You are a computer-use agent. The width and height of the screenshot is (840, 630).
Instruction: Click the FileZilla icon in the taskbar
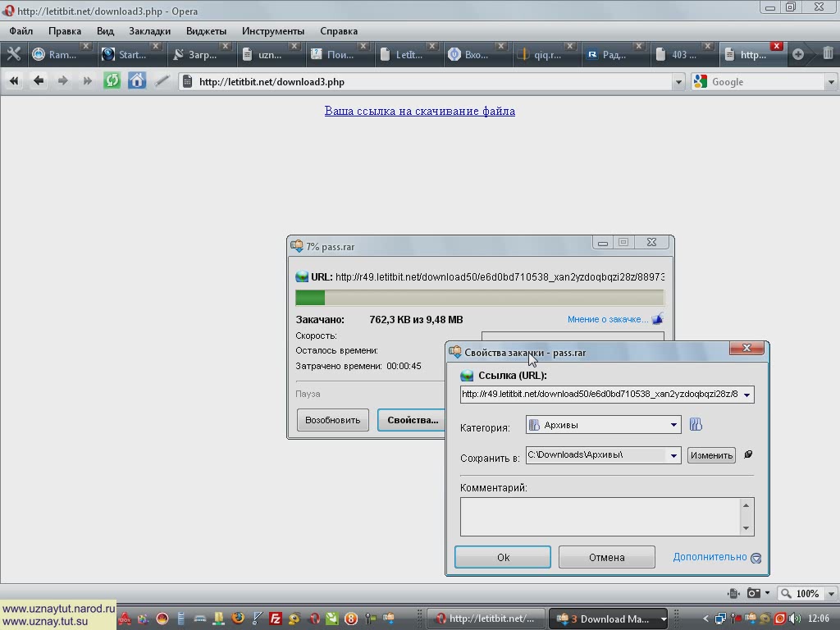pyautogui.click(x=276, y=619)
